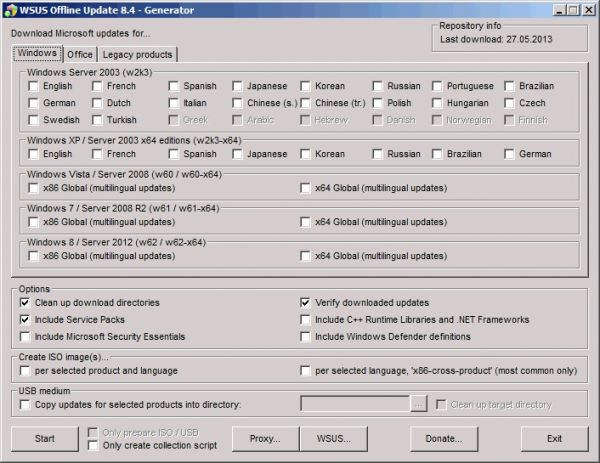Check Brazilian under Windows Server 2003

point(509,86)
